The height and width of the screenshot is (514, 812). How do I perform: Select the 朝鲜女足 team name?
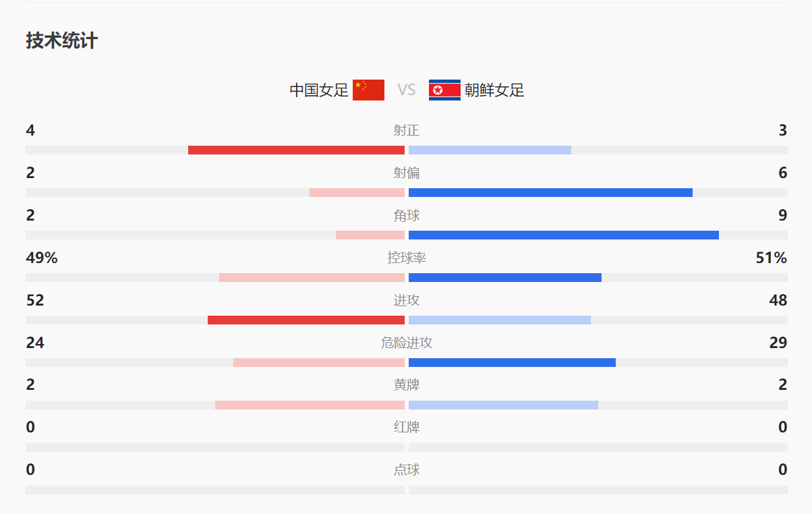494,90
